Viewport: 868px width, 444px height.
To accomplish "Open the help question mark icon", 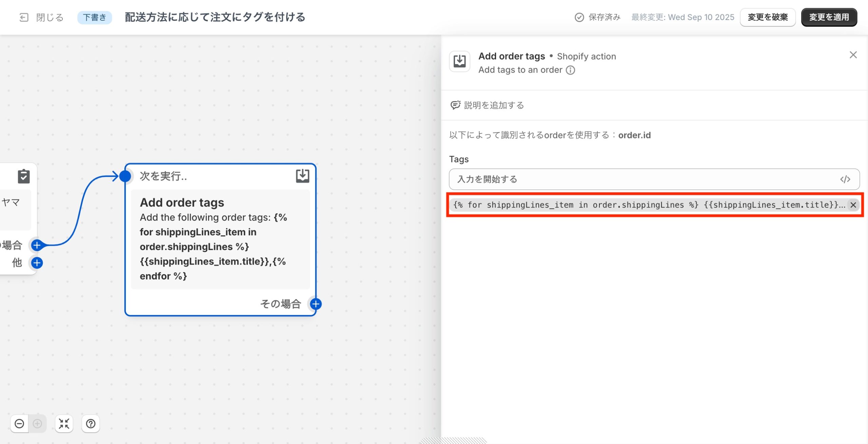I will 91,424.
